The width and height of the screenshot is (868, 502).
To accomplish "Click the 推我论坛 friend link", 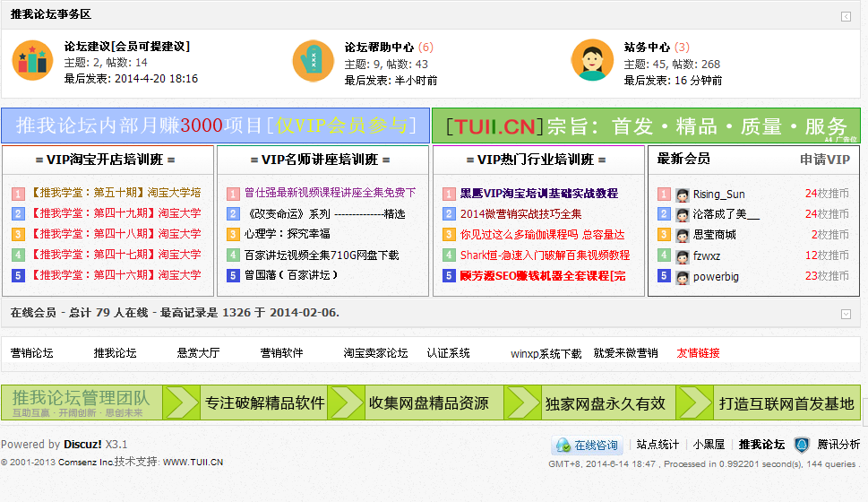I will tap(116, 353).
